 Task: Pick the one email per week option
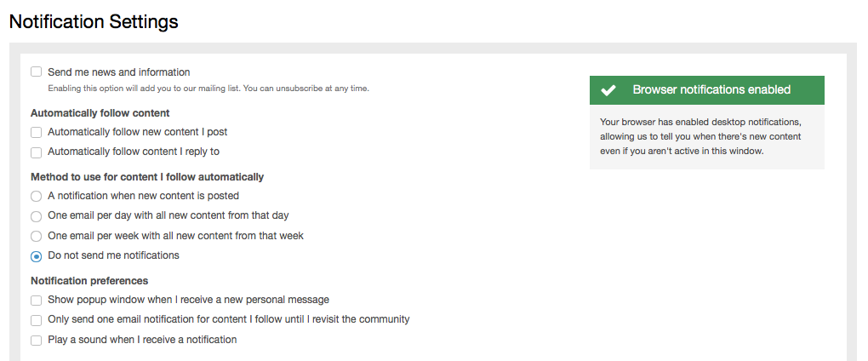coord(37,236)
